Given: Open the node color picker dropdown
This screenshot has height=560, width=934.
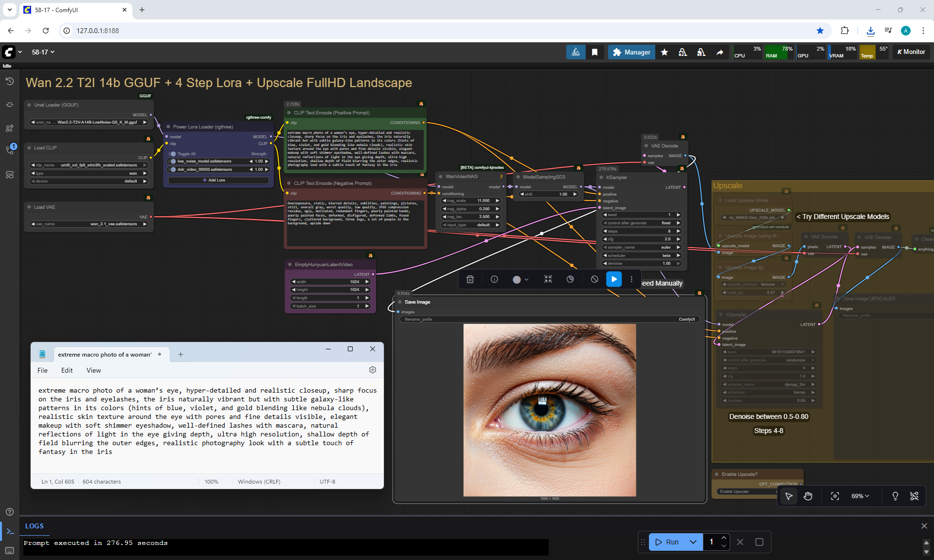Looking at the screenshot, I should point(521,279).
